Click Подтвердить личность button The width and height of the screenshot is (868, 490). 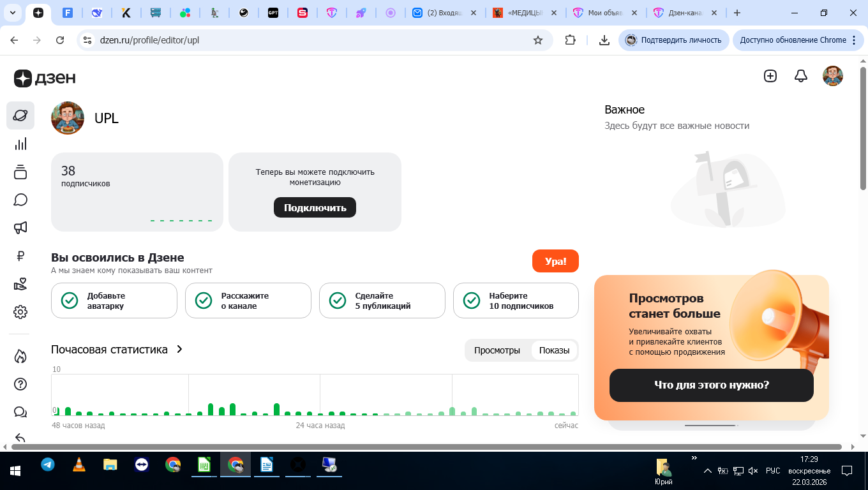pos(673,40)
